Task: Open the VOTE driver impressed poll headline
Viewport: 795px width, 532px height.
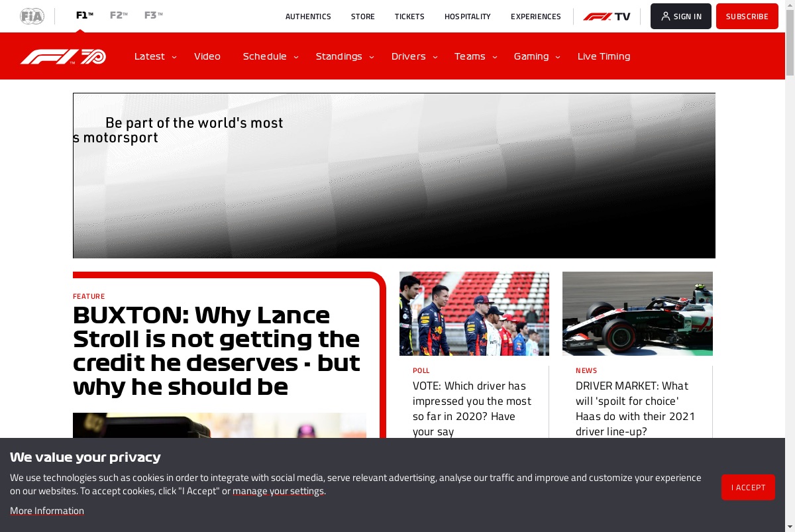Action: pyautogui.click(x=472, y=408)
